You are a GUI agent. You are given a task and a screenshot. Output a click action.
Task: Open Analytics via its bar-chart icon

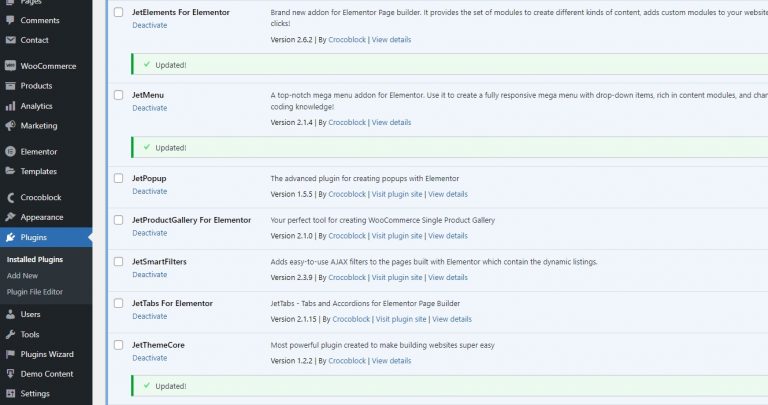tap(10, 106)
